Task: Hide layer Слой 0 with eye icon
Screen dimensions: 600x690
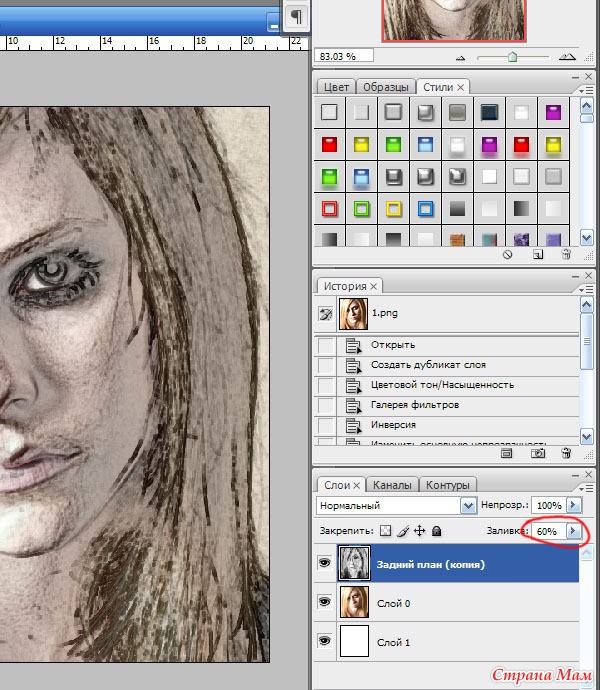Action: [x=325, y=602]
